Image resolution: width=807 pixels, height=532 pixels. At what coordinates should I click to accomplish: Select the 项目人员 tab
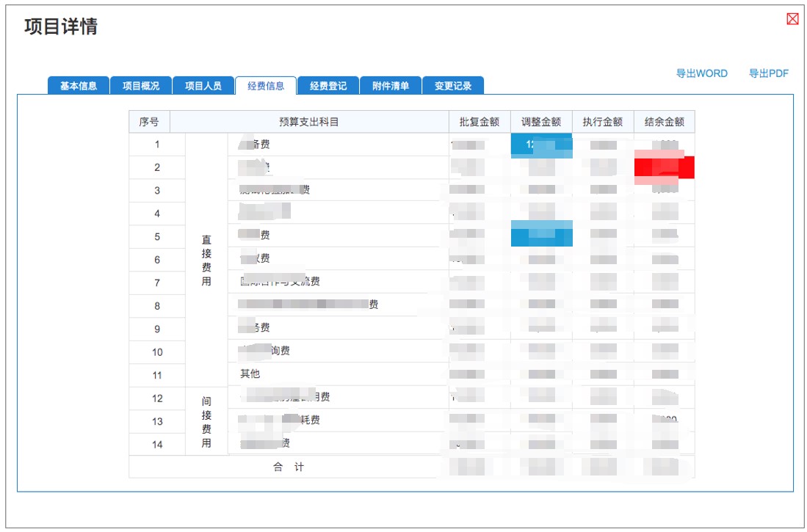coord(203,85)
